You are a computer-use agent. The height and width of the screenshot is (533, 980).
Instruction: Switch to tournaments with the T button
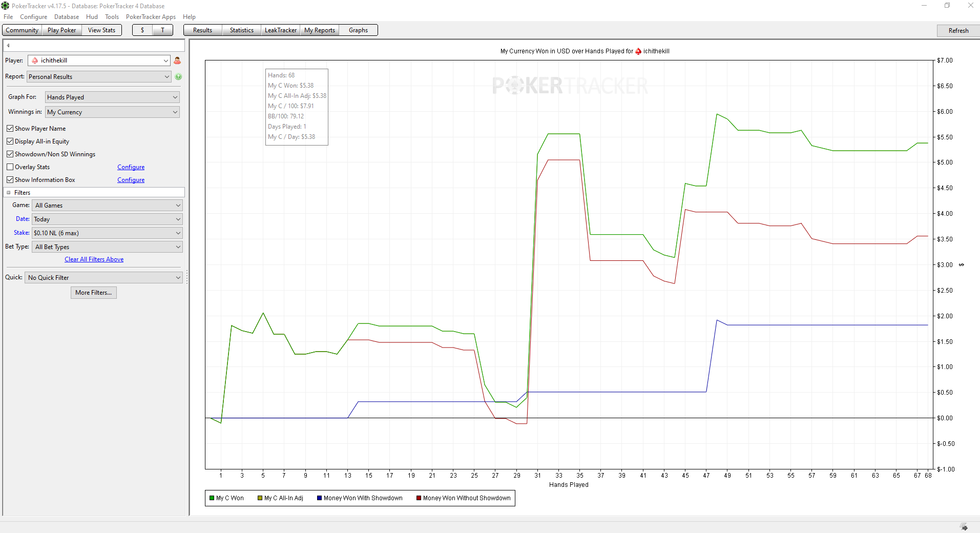tap(162, 30)
